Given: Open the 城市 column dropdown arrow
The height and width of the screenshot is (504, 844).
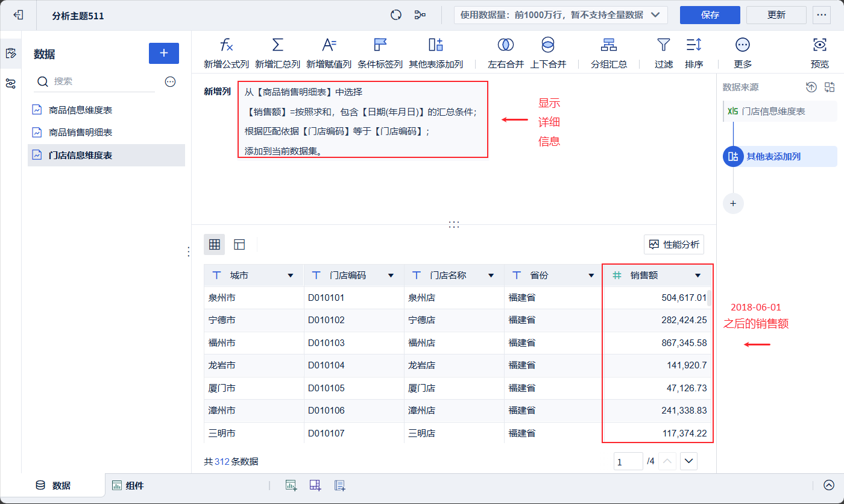Looking at the screenshot, I should (x=291, y=276).
